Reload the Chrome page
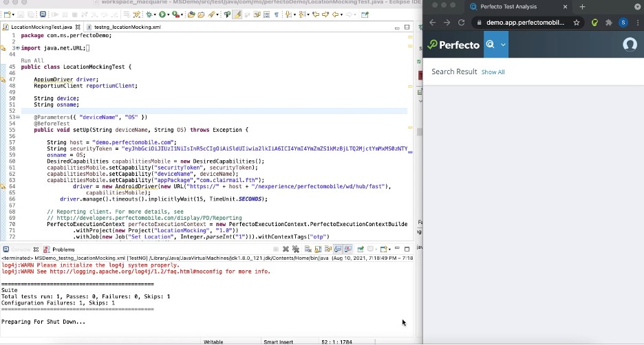The height and width of the screenshot is (345, 644). coord(461,23)
